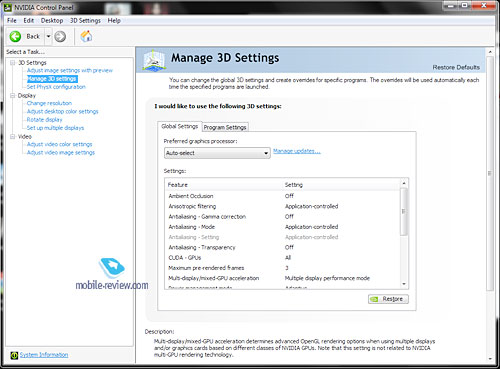Screen dimensions: 500x369
Task: Collapse the 3D Settings tree node
Action: [13, 63]
